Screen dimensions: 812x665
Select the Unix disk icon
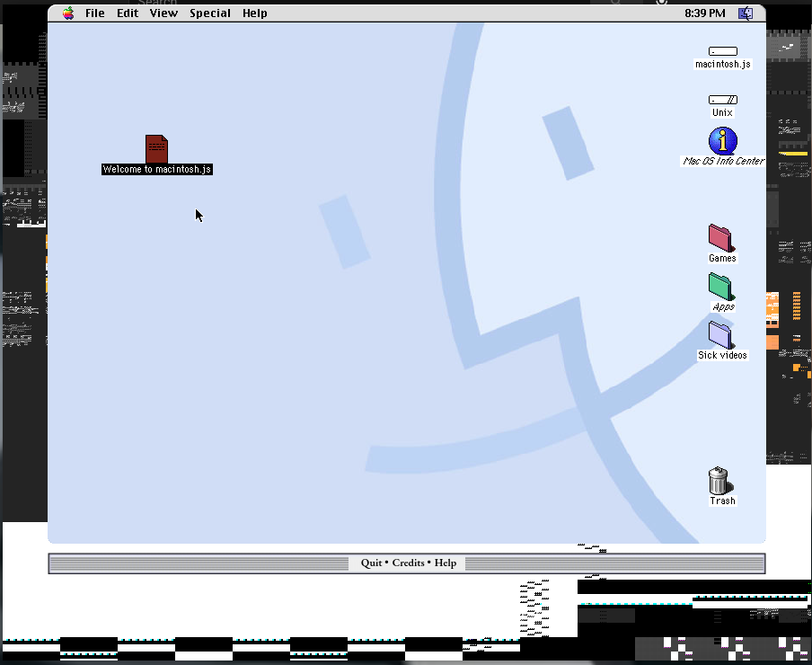click(x=723, y=100)
